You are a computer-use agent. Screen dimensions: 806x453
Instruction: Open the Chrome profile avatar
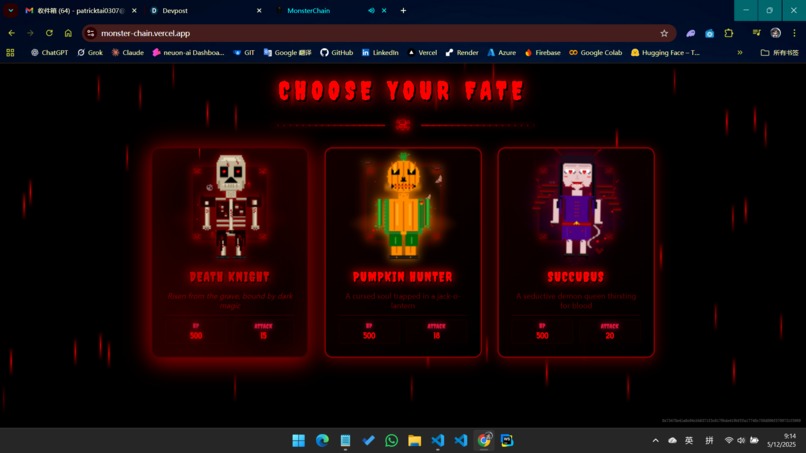pyautogui.click(x=775, y=33)
